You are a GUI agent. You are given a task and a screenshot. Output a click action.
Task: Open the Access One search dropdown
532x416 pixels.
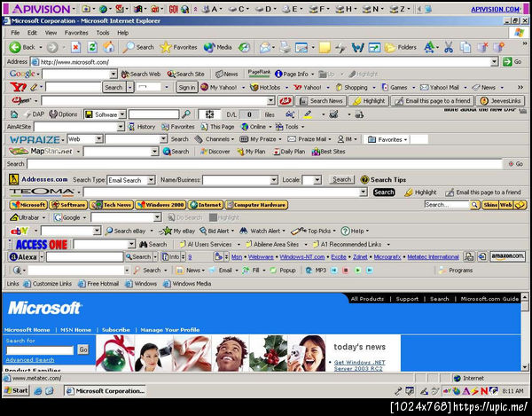point(131,244)
